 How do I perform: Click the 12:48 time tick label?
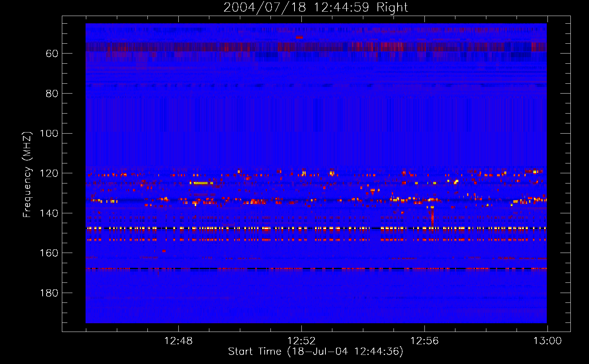click(178, 341)
